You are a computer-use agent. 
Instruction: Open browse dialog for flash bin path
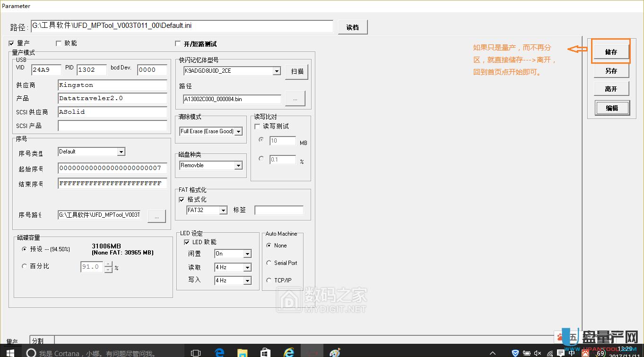(294, 98)
